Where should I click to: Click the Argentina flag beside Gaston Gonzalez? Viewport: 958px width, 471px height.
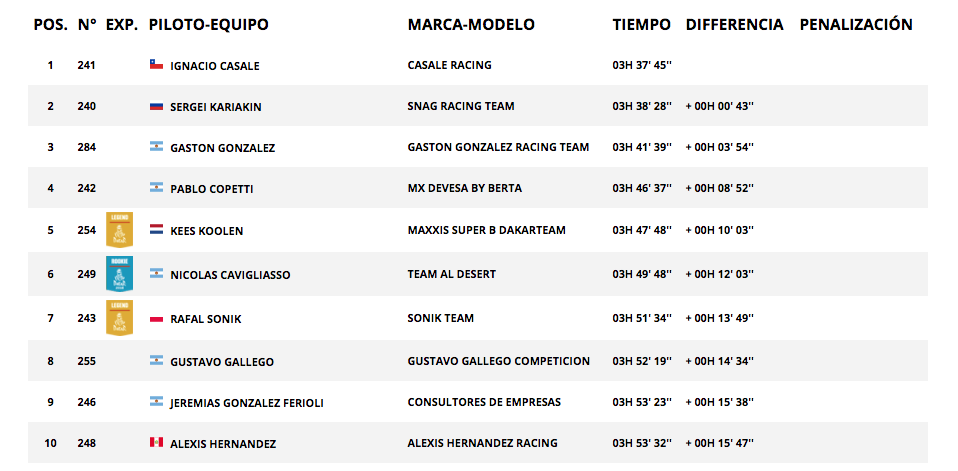coord(156,147)
